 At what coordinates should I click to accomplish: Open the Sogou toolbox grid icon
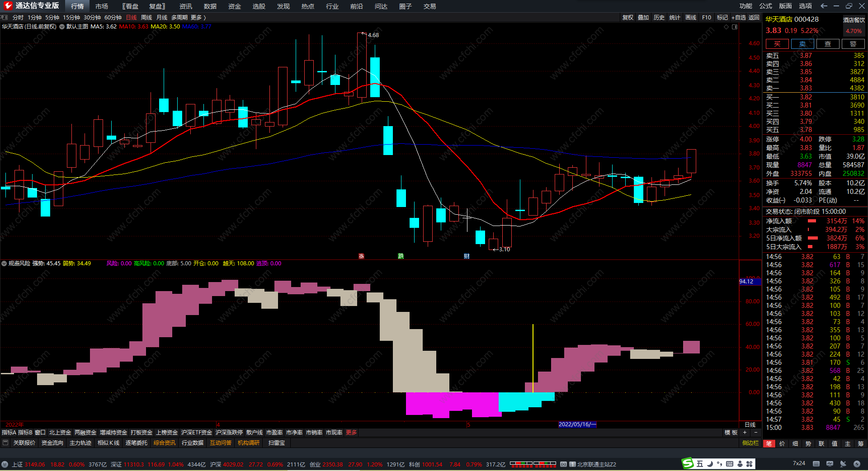pos(750,464)
